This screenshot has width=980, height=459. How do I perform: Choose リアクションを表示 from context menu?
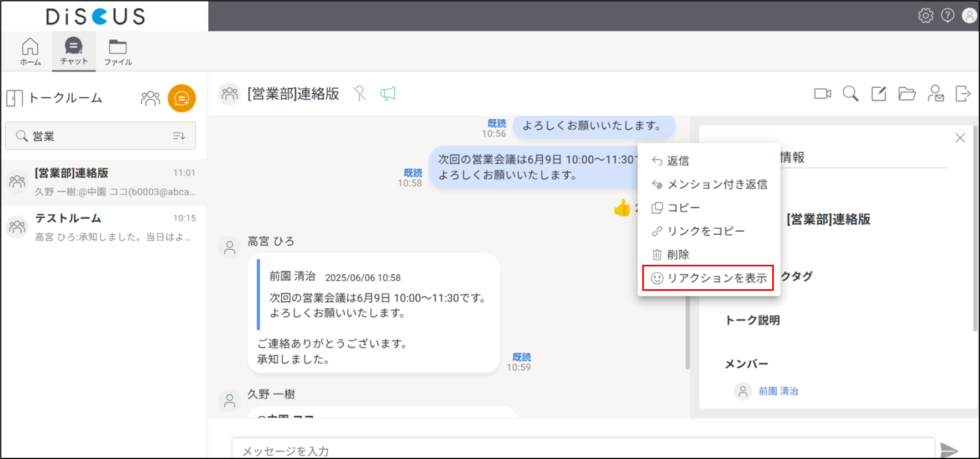point(708,278)
